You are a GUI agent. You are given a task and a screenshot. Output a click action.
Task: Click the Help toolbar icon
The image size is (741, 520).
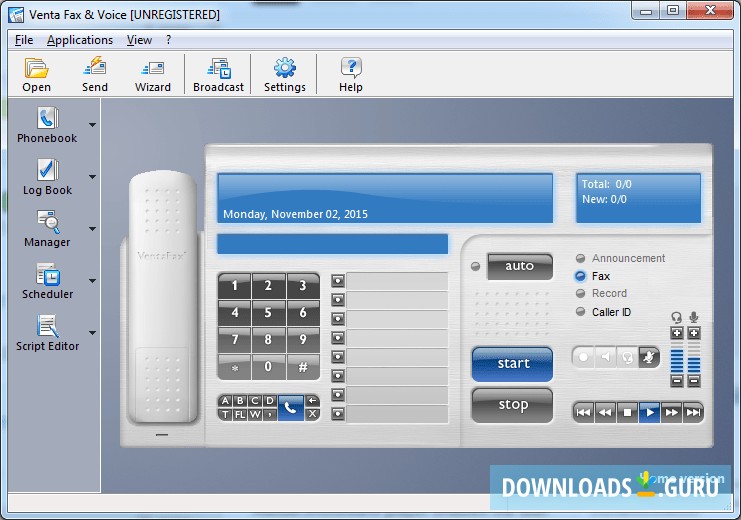coord(351,74)
